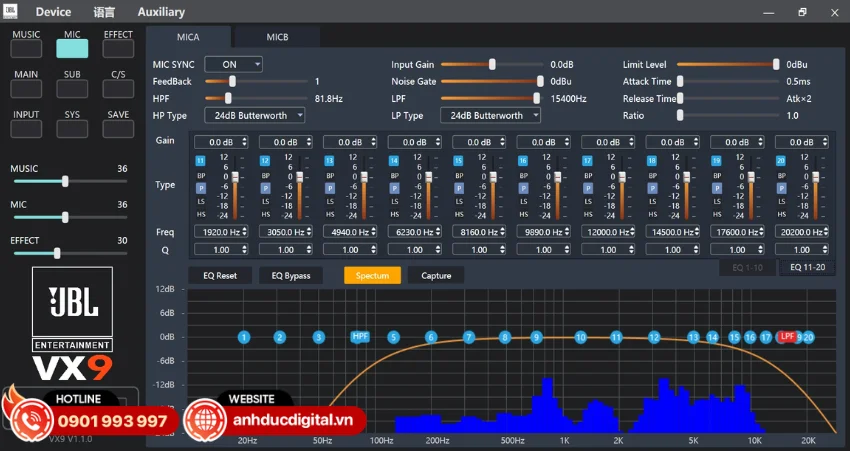
Task: Select EQ point 9 on the graph
Action: (x=537, y=337)
